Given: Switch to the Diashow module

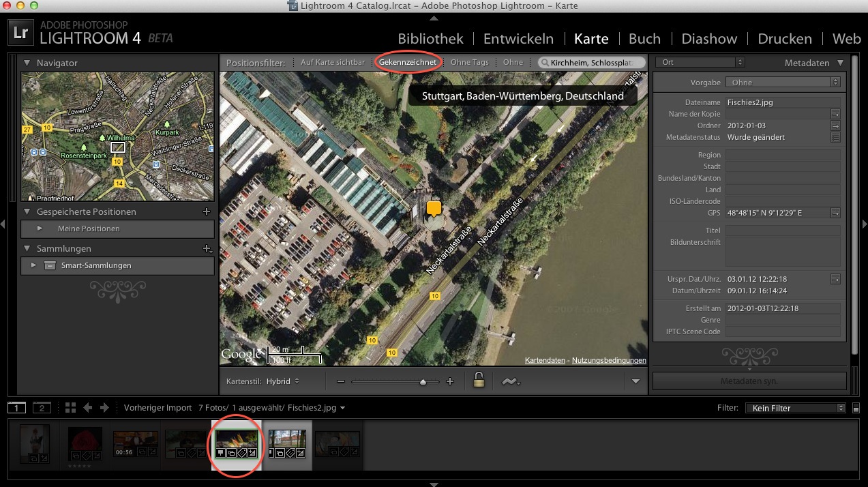Looking at the screenshot, I should point(709,39).
